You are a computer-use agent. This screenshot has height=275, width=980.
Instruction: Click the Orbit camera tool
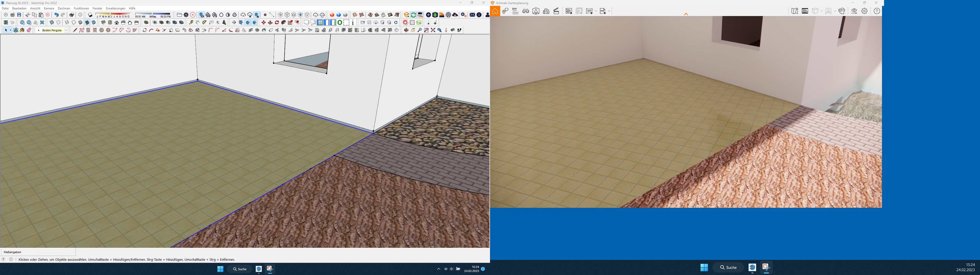tap(406, 30)
